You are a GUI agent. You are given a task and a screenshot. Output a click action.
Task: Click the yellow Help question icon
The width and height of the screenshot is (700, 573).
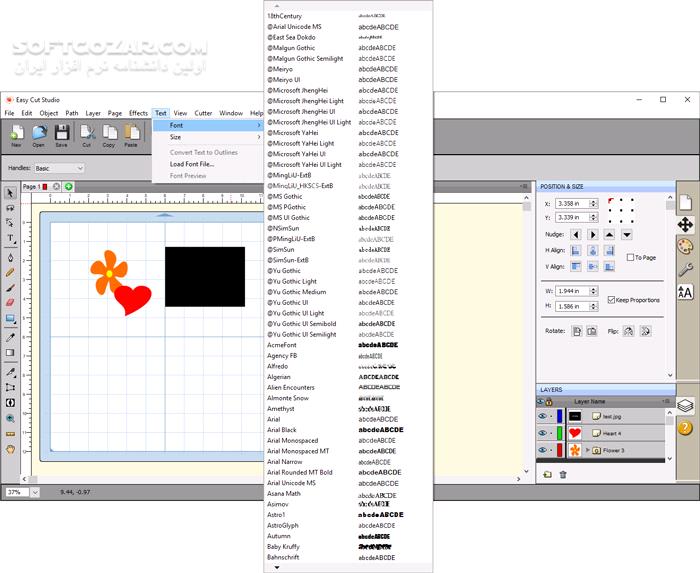[685, 428]
